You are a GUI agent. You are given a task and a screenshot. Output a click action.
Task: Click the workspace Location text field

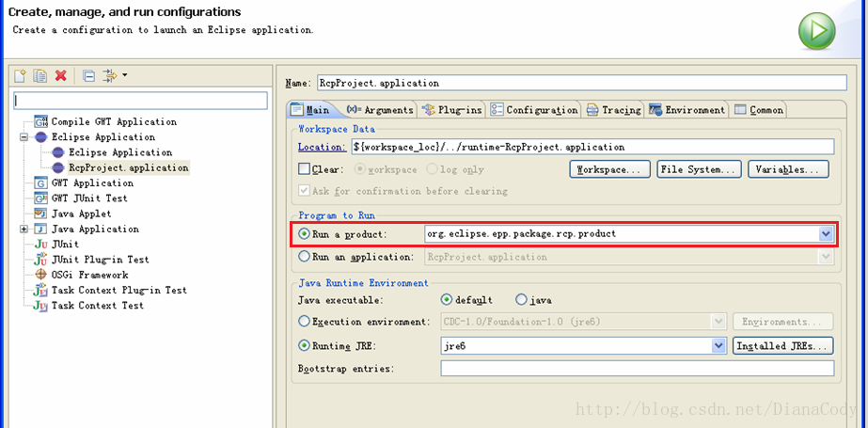pyautogui.click(x=592, y=147)
